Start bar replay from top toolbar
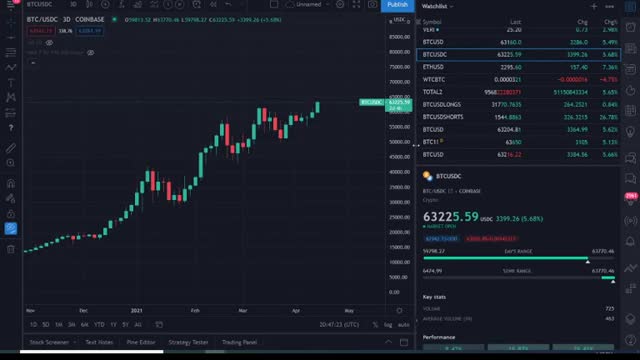This screenshot has height=360, width=640. (213, 4)
